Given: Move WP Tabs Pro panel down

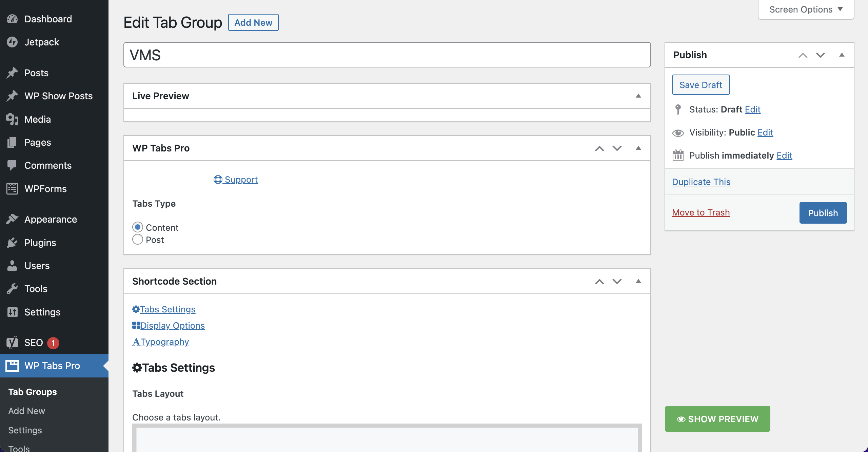Looking at the screenshot, I should coord(617,148).
